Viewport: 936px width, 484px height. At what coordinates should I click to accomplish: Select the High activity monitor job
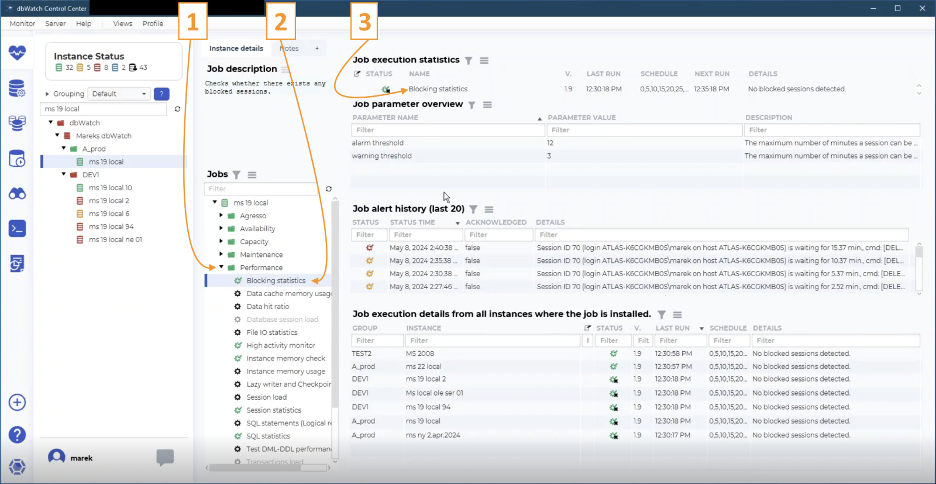(281, 346)
